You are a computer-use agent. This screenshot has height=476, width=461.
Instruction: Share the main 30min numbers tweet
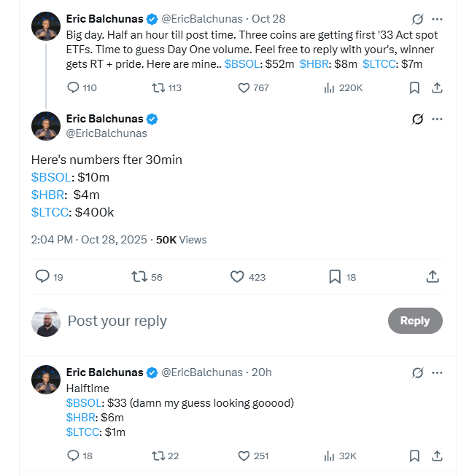(433, 276)
